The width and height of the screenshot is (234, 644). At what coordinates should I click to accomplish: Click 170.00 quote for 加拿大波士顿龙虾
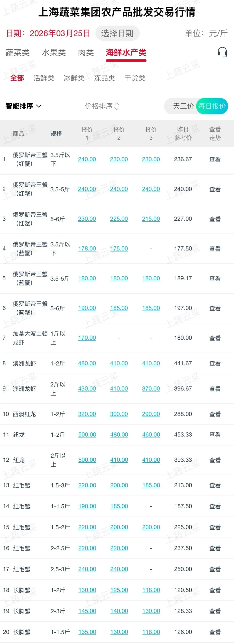(87, 338)
